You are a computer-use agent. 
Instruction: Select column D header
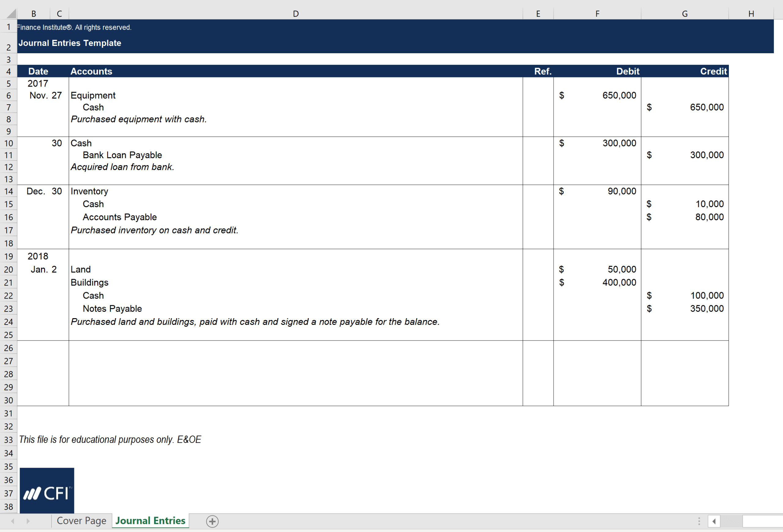point(296,14)
